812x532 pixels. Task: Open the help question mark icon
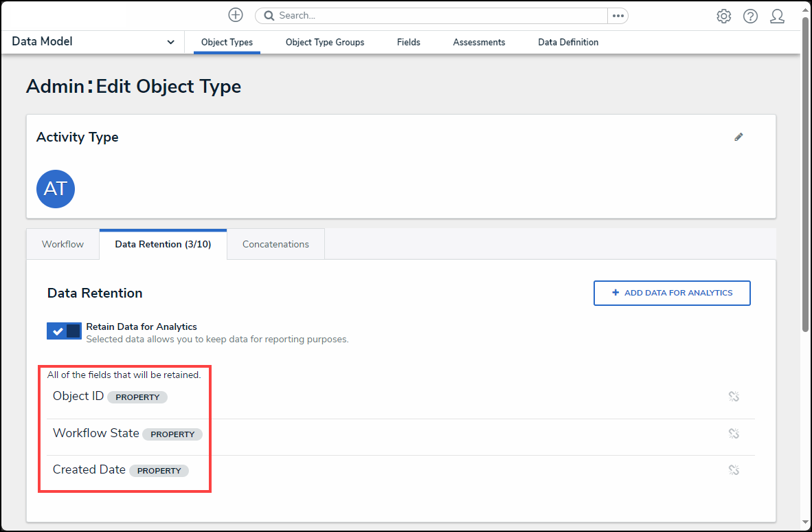(750, 16)
